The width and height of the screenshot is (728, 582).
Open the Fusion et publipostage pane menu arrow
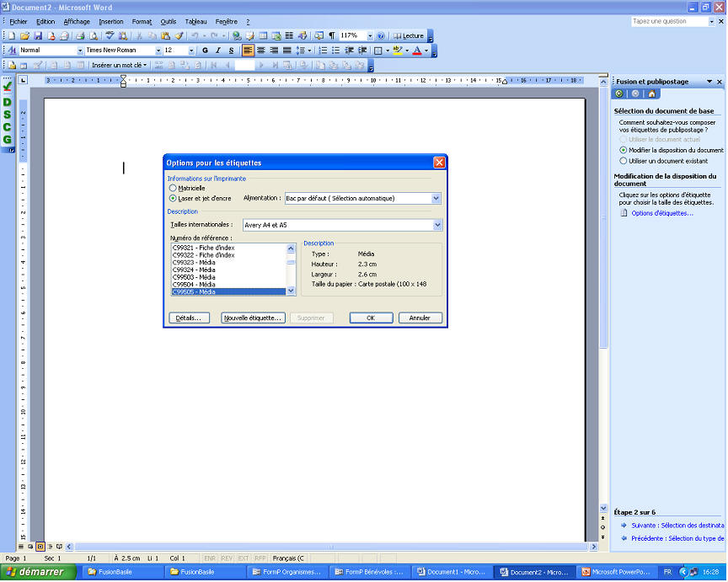click(709, 82)
